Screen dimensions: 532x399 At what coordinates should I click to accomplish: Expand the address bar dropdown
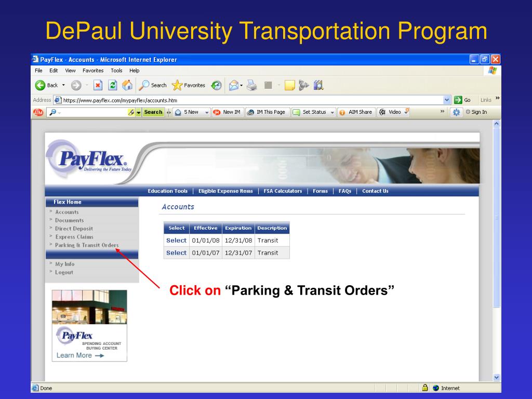click(447, 100)
